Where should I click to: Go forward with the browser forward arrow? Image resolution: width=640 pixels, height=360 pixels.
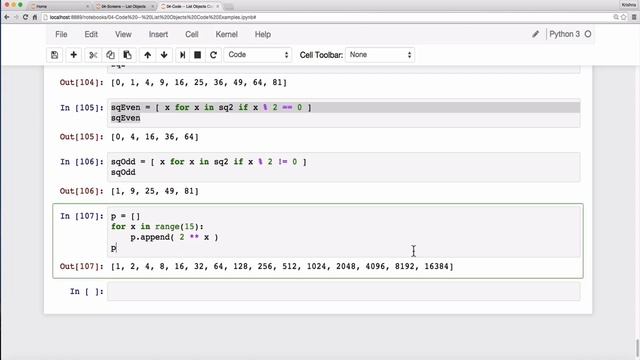[16, 17]
